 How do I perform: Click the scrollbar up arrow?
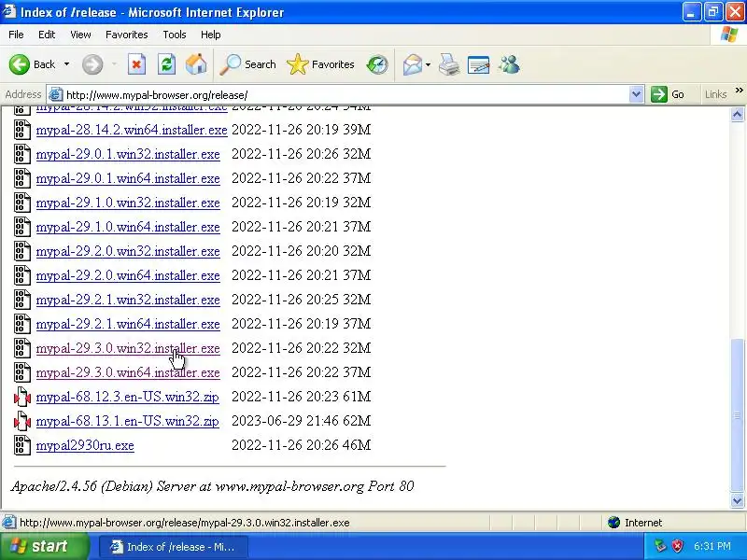click(x=737, y=114)
